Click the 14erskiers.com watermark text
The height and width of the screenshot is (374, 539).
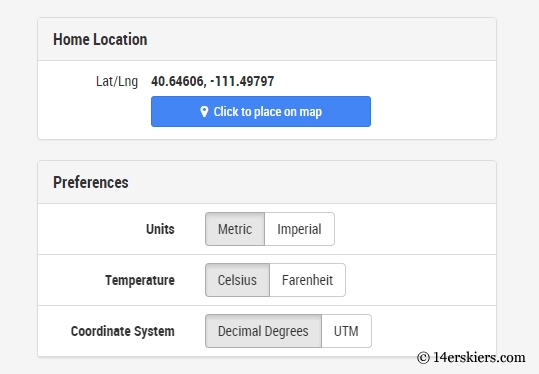pyautogui.click(x=479, y=358)
